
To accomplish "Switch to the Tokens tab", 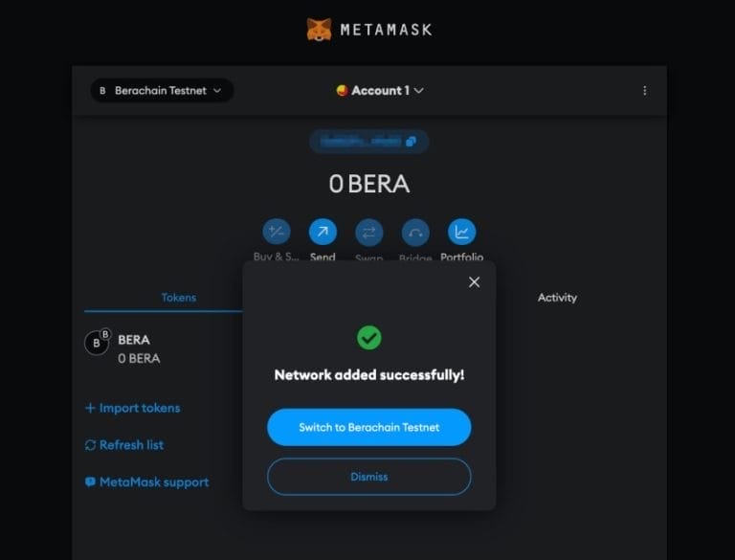I will 179,298.
